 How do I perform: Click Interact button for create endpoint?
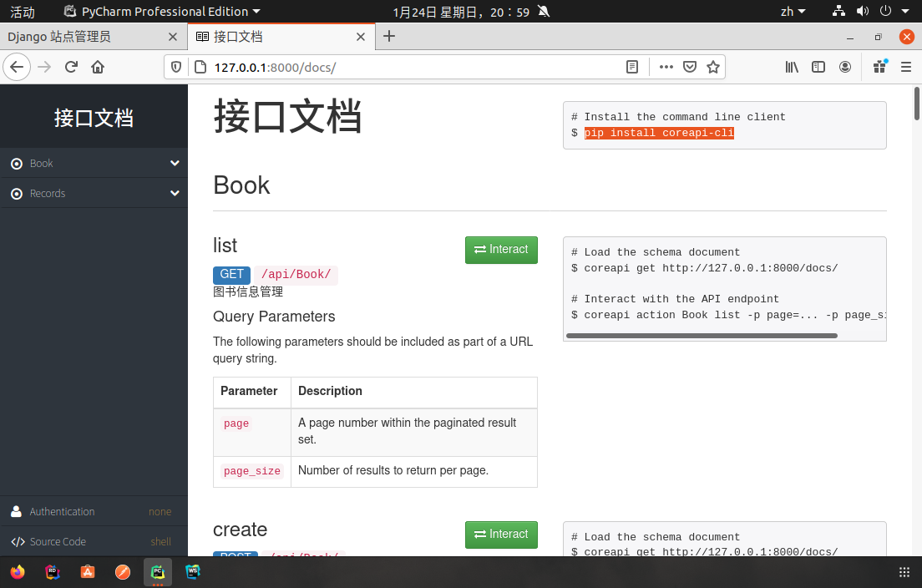click(x=501, y=535)
